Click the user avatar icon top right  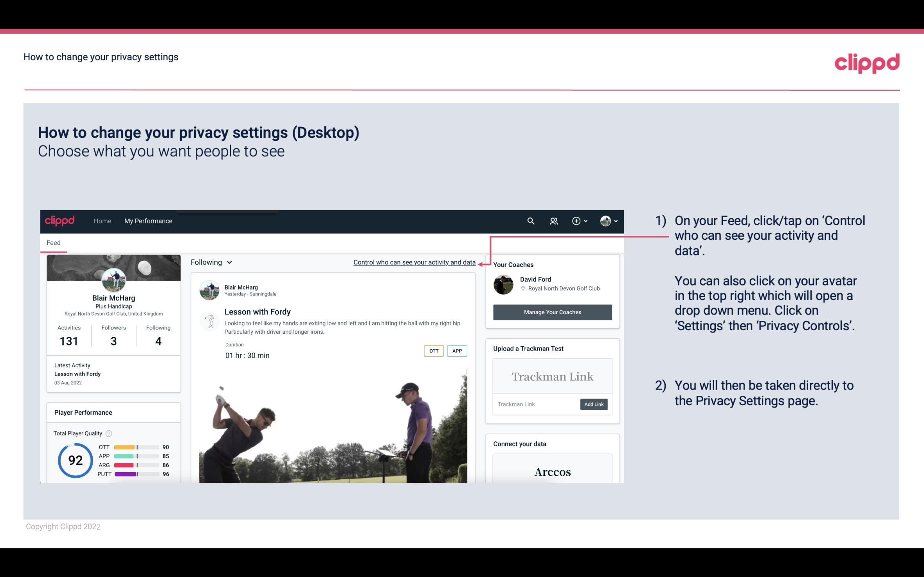click(x=604, y=221)
